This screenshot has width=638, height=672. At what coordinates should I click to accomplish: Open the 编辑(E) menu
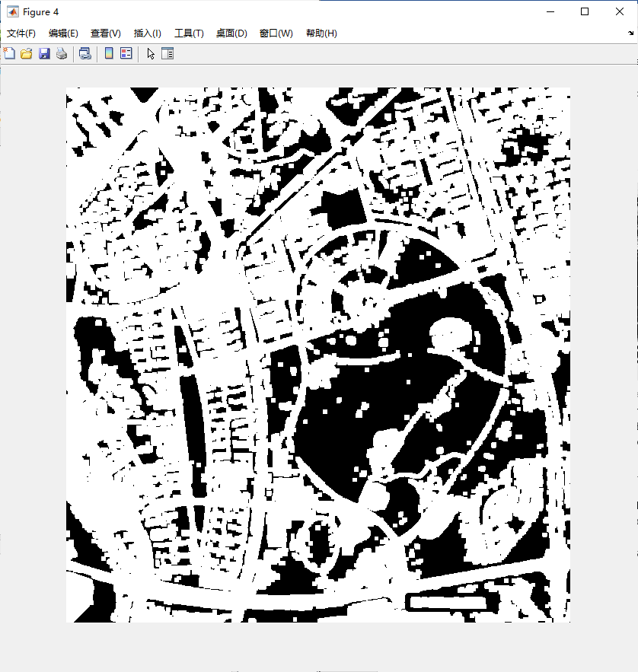pyautogui.click(x=63, y=33)
